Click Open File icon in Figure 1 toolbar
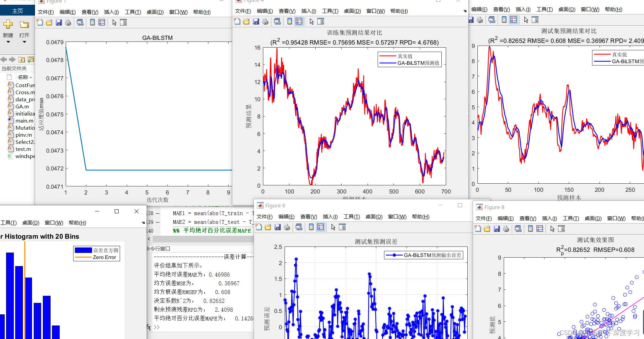The image size is (644, 339). (x=49, y=23)
